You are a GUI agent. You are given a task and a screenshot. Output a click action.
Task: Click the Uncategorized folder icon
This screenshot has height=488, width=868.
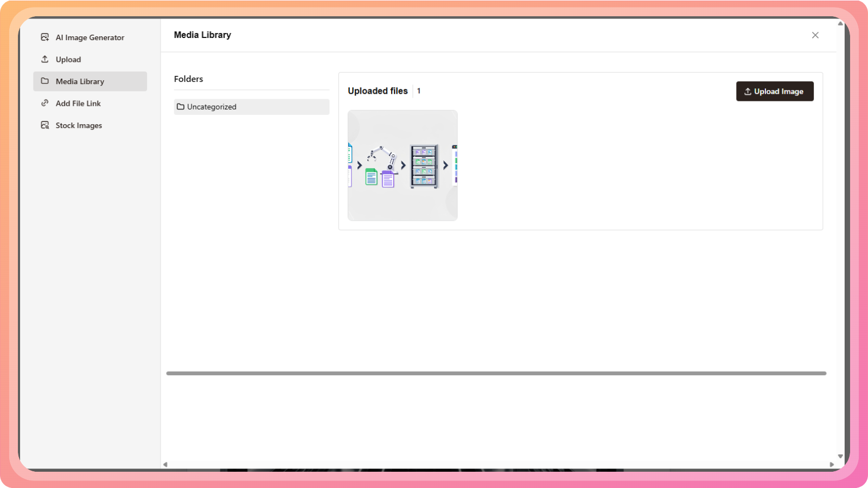[x=181, y=107]
